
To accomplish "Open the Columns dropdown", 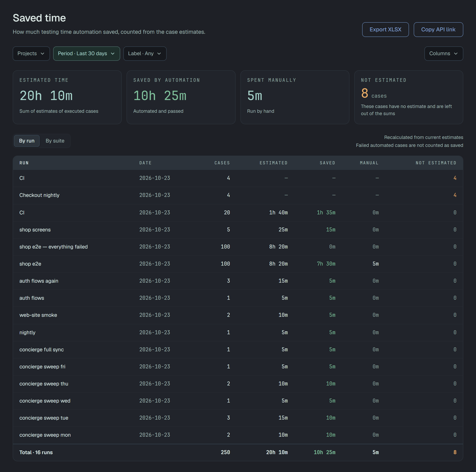I will pos(443,54).
